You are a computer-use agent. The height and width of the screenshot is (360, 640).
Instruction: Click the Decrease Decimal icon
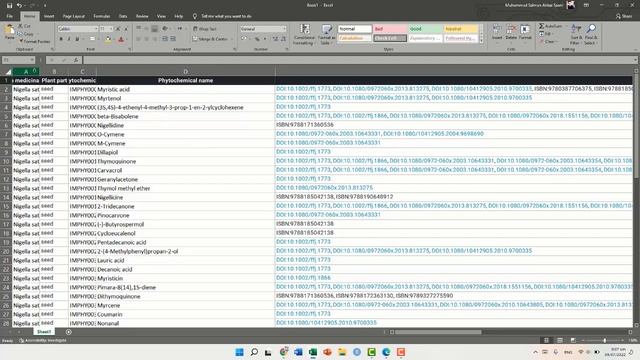click(283, 39)
